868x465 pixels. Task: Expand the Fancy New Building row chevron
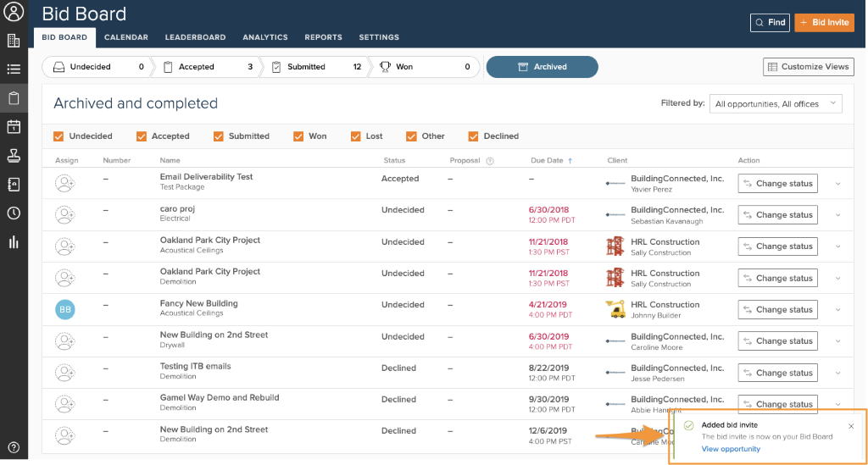[838, 310]
